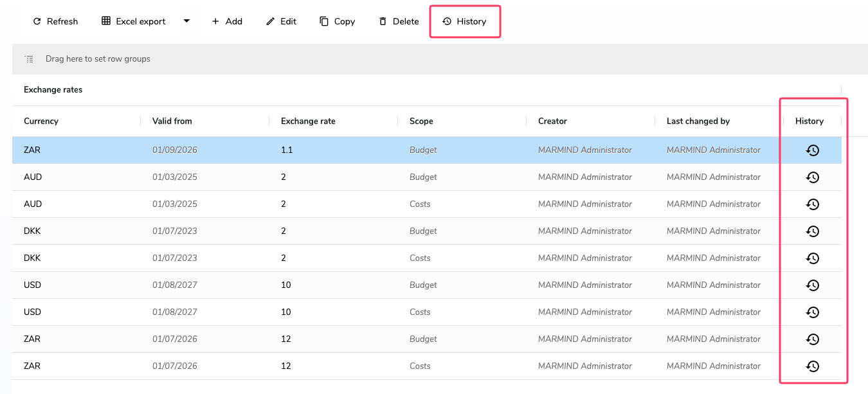View history for ZAR rate 12 Budget row

(x=813, y=339)
